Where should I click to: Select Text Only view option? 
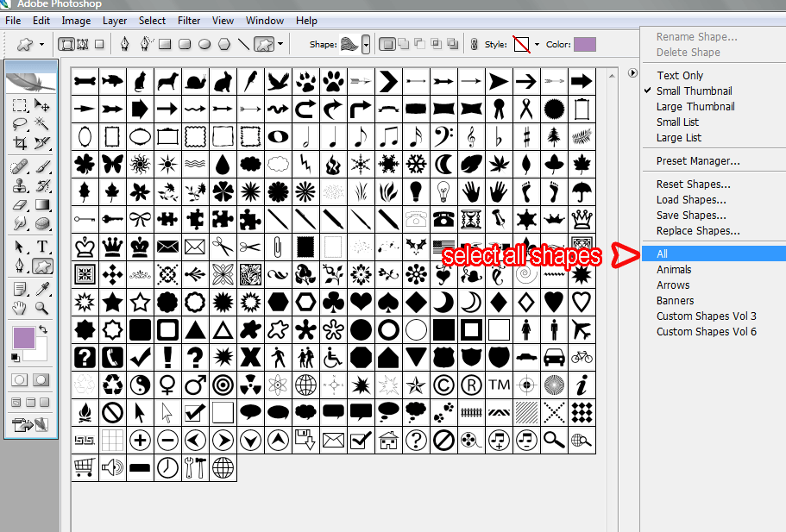(680, 76)
